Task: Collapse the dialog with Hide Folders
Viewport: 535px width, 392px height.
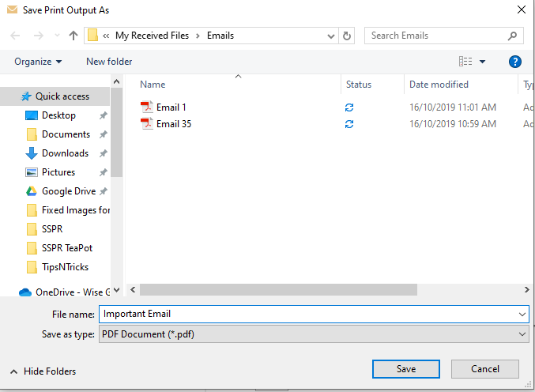Action: [x=43, y=371]
